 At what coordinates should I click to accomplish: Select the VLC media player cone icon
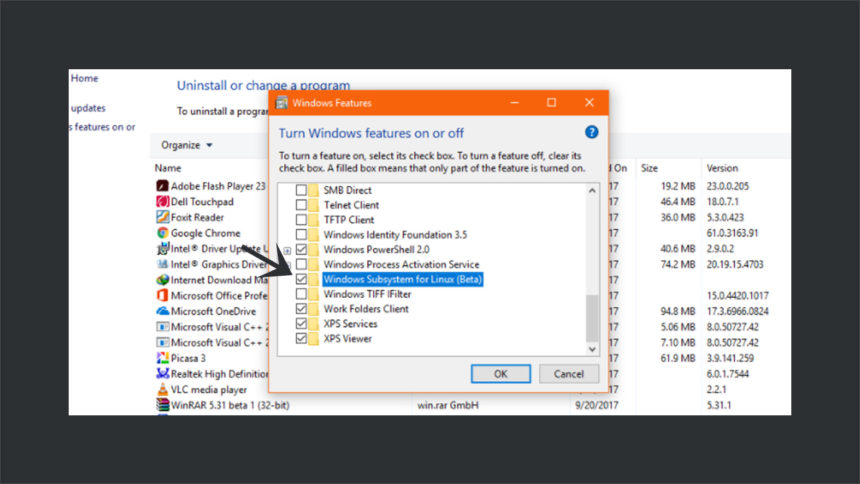point(162,389)
